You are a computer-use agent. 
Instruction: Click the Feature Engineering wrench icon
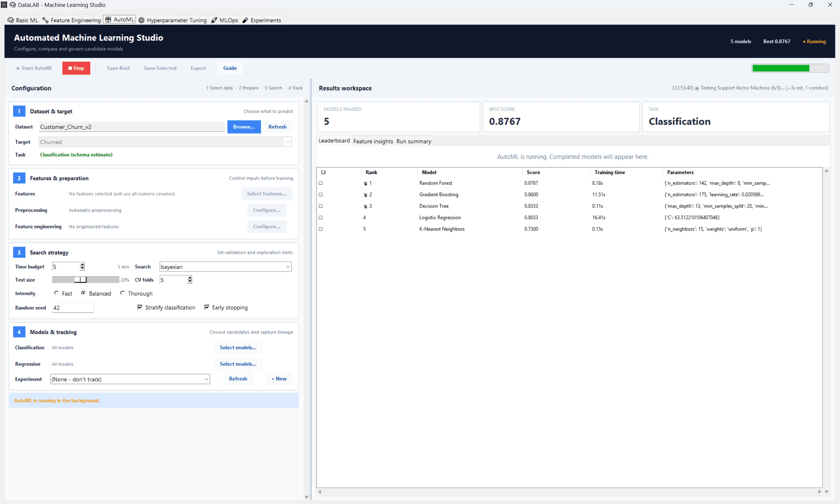46,20
